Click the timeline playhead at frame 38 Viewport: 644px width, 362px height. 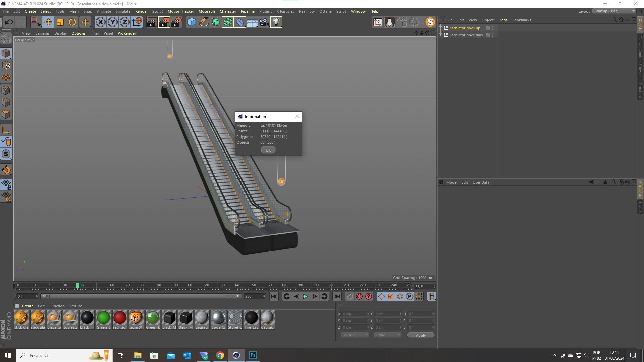tap(78, 285)
